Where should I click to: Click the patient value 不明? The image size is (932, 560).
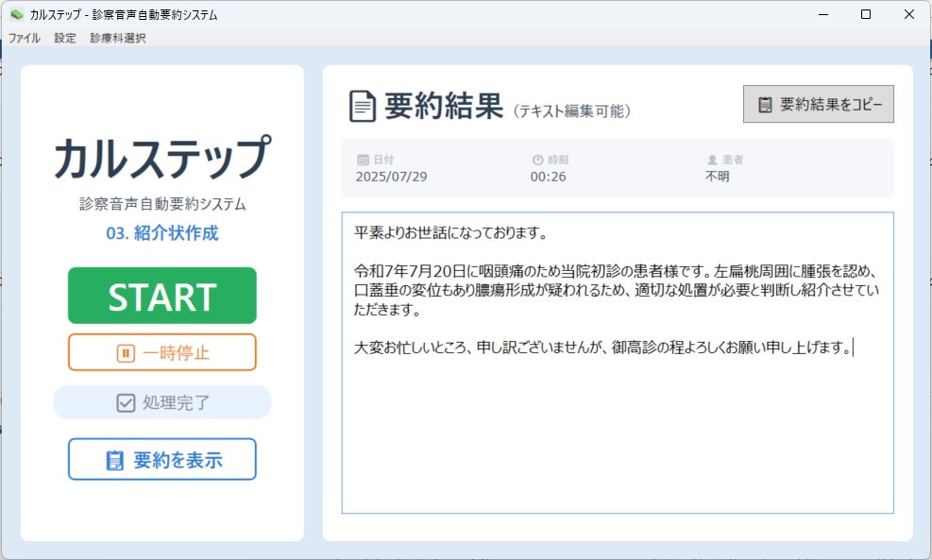click(718, 177)
